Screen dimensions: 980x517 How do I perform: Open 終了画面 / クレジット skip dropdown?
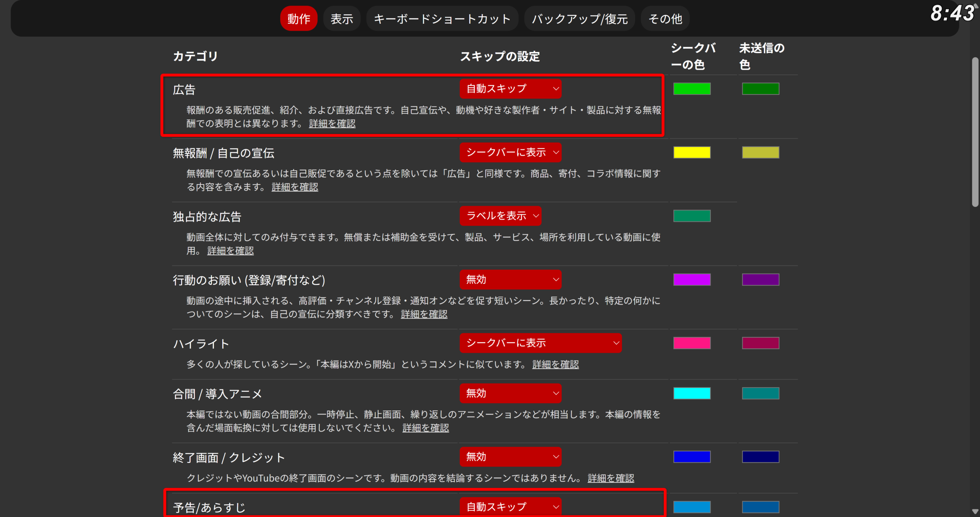coord(510,457)
